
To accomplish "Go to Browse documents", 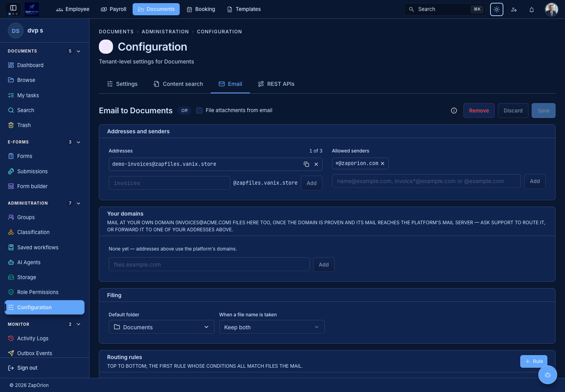I will coord(44,80).
